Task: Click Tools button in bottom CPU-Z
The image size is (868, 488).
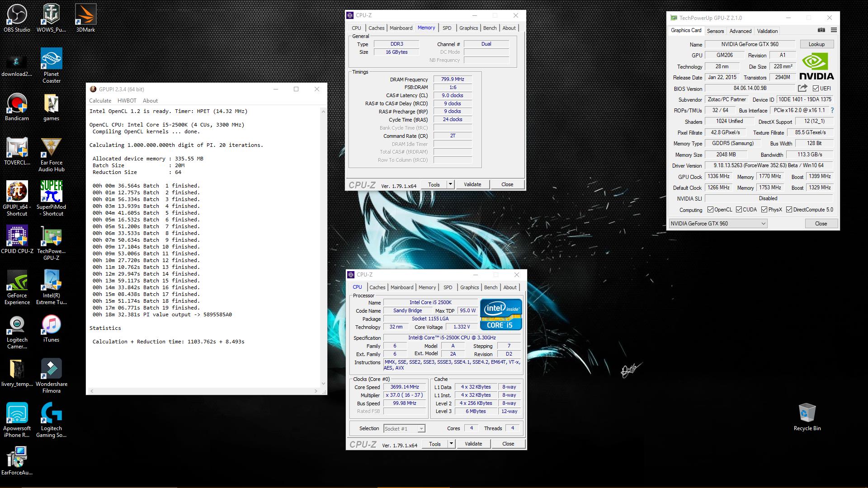Action: click(435, 444)
